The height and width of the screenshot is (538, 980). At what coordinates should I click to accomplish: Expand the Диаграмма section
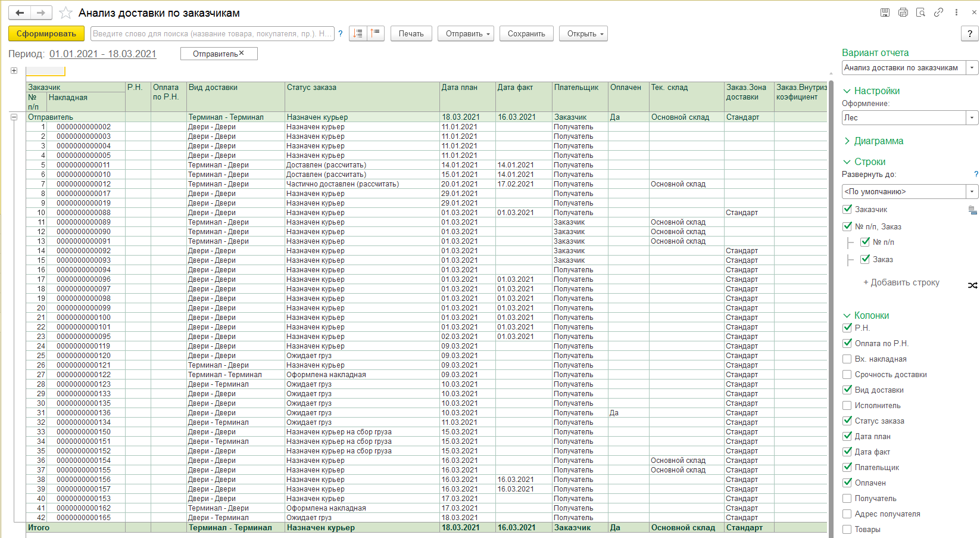(x=878, y=141)
